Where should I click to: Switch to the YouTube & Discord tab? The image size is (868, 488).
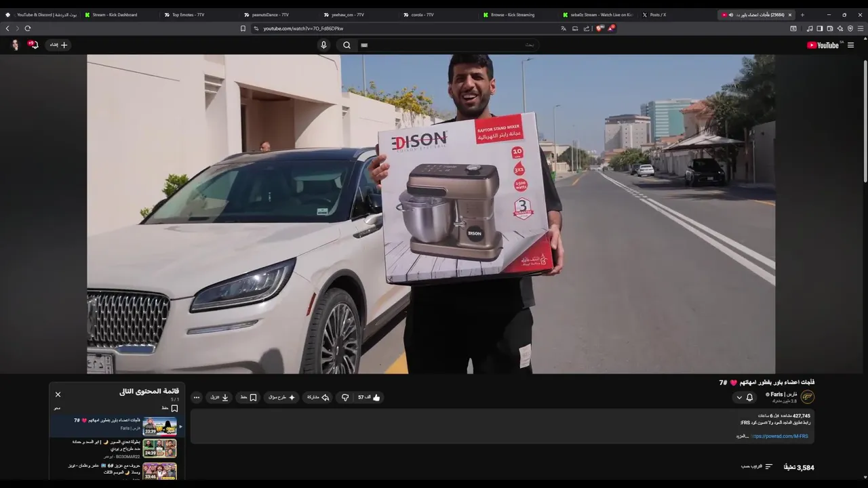42,15
